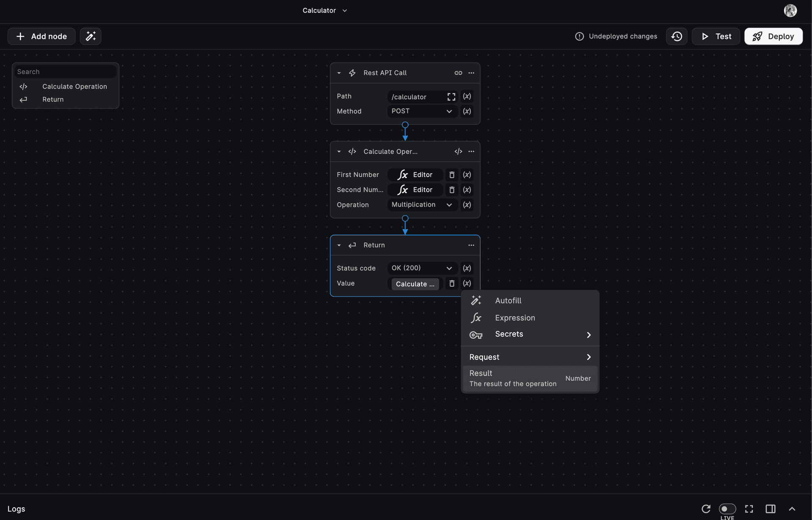Open the Method POST dropdown
The image size is (812, 520).
point(422,111)
